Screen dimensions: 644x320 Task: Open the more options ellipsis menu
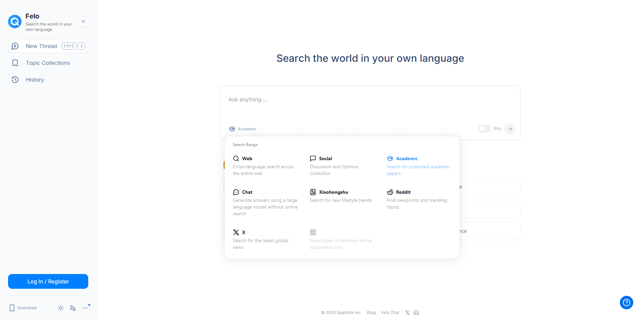[x=85, y=308]
